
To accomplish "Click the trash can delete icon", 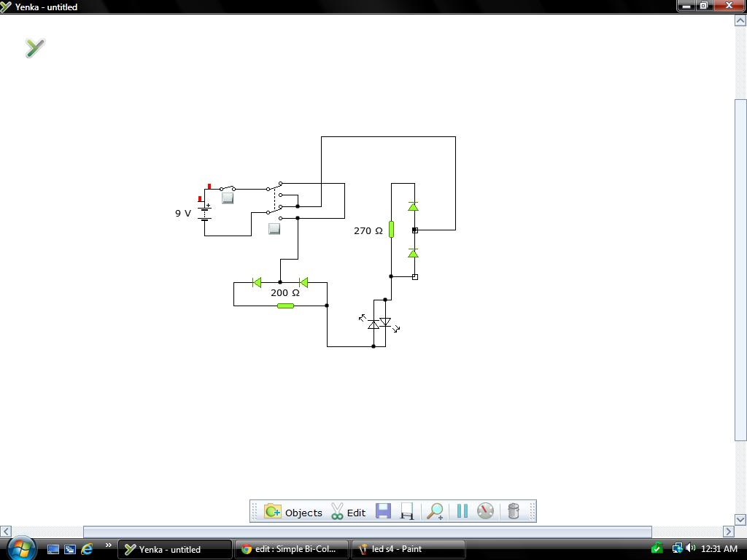I will click(513, 511).
